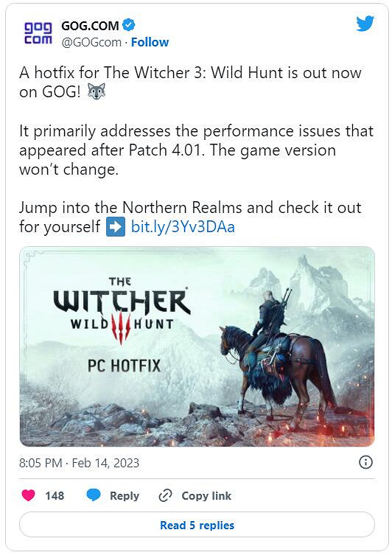Like the tweet with the heart icon
Viewport: 392px width, 555px height.
pyautogui.click(x=28, y=495)
